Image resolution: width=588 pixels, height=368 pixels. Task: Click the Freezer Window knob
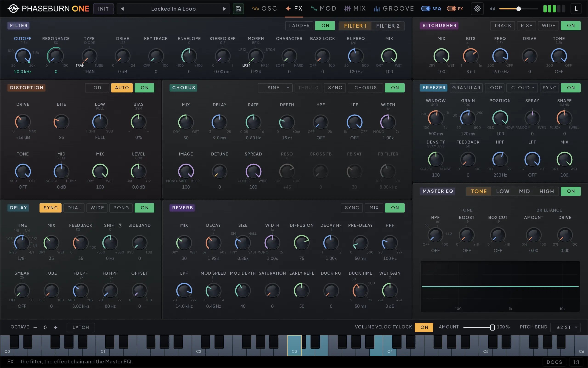[x=436, y=118]
